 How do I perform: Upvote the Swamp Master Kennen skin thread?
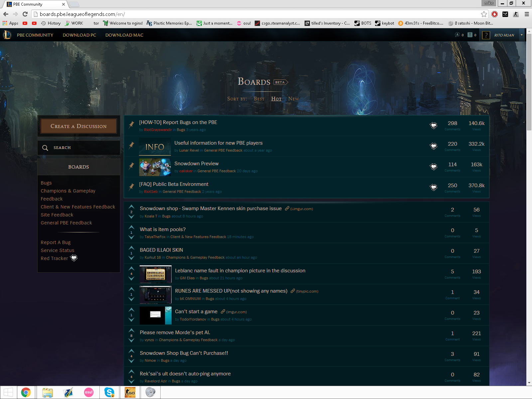pyautogui.click(x=131, y=207)
